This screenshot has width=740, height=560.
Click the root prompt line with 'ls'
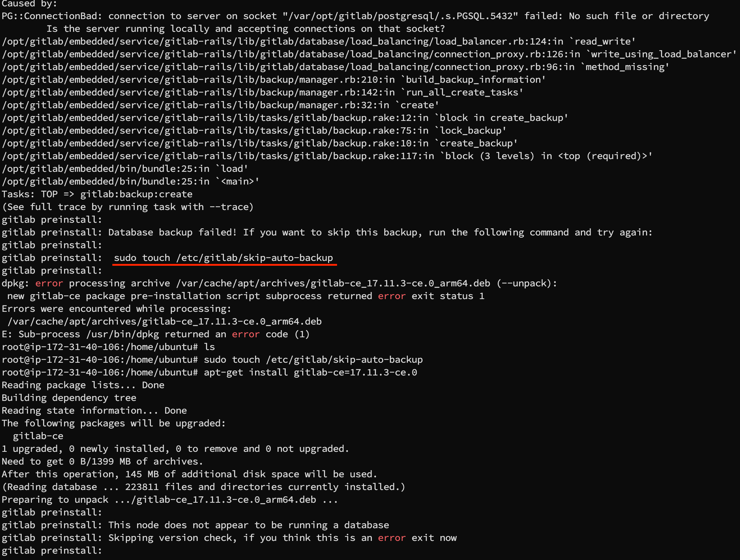108,347
